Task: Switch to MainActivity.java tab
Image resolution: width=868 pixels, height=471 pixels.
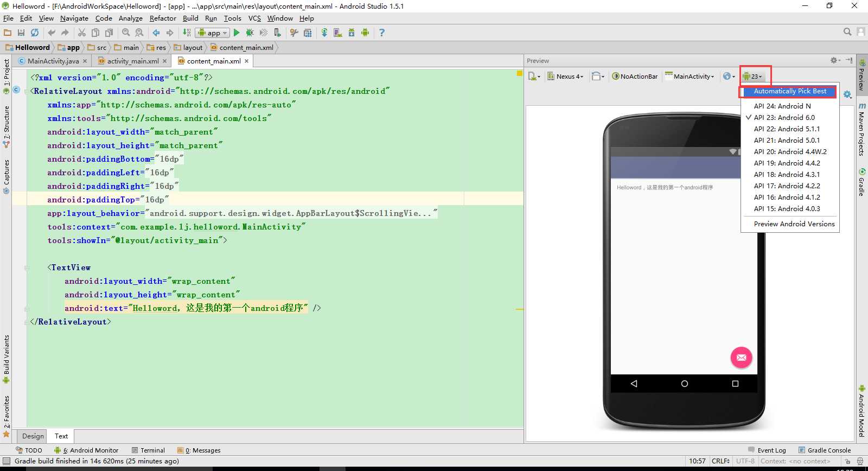Action: [x=53, y=61]
